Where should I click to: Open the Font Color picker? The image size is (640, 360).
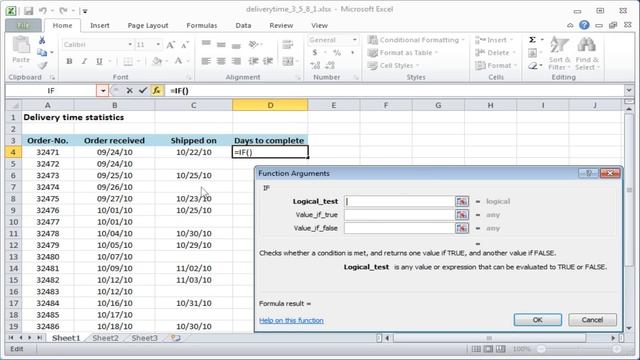(x=178, y=61)
